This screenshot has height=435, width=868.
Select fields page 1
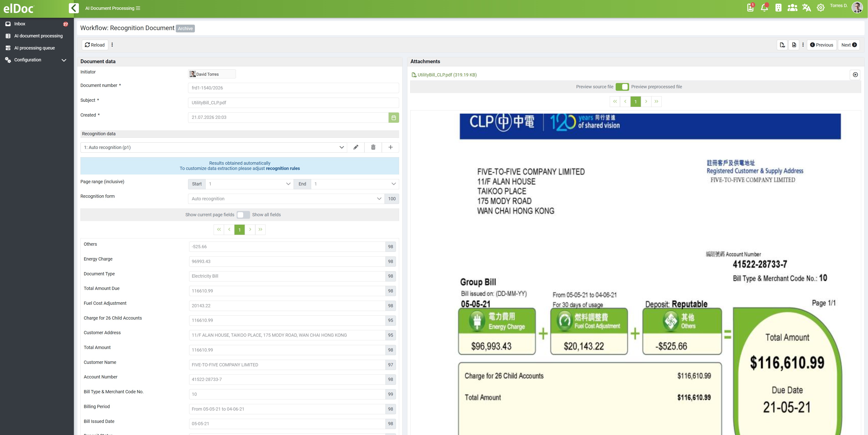click(240, 230)
